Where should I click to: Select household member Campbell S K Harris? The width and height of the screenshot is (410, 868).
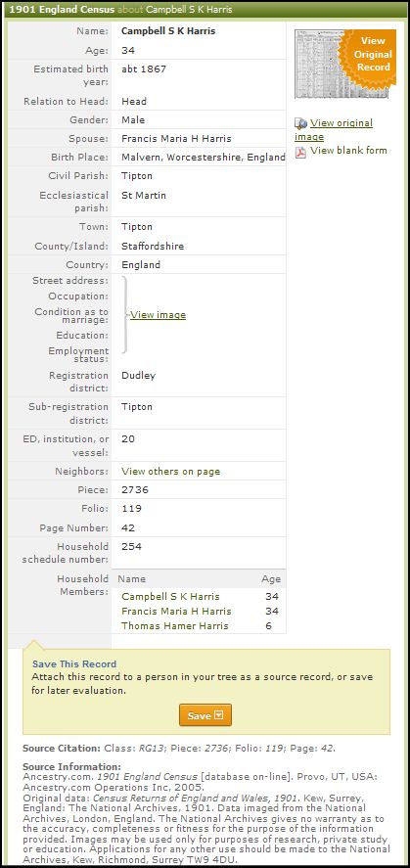pyautogui.click(x=170, y=597)
